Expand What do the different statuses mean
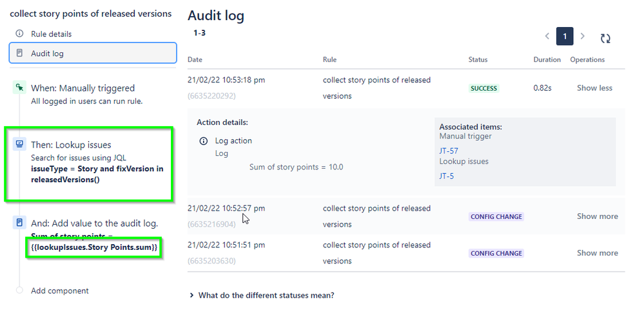Viewport: 644px width, 313px height. click(x=262, y=295)
